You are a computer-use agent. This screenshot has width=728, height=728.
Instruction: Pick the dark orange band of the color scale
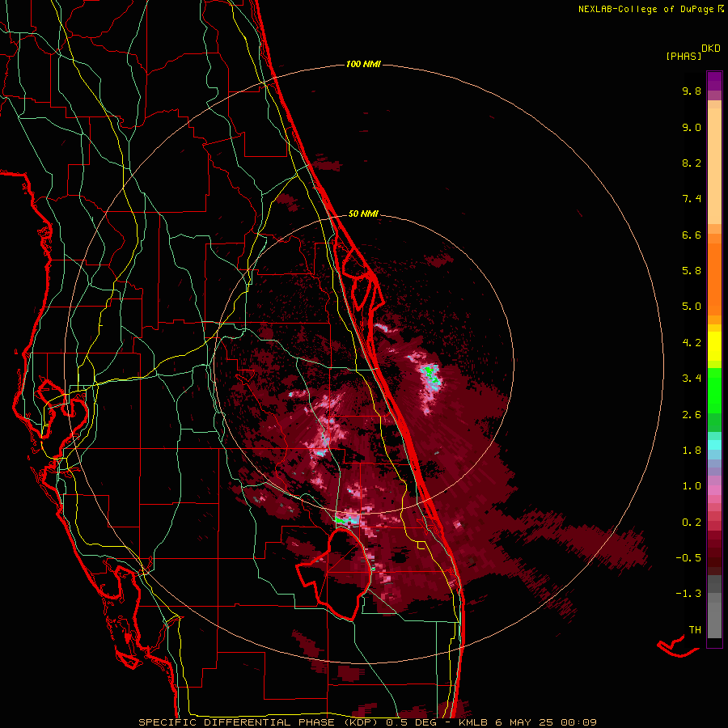[x=714, y=278]
